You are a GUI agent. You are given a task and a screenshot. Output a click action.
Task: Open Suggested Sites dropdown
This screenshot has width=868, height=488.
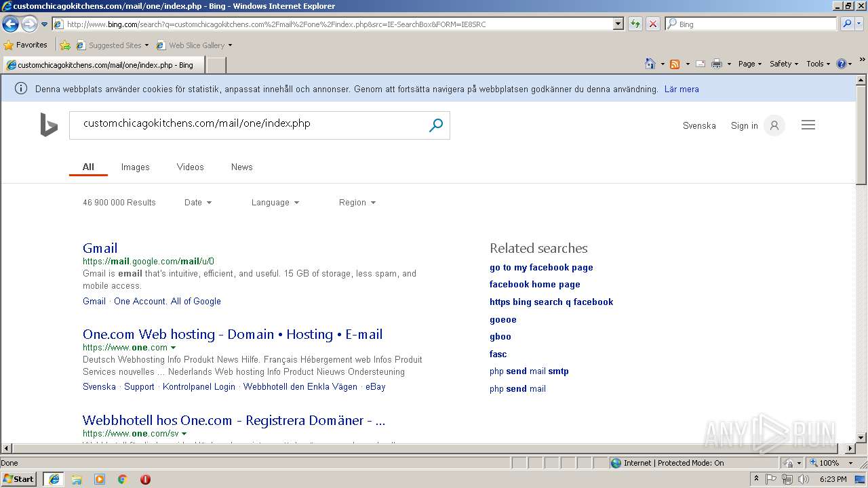146,45
